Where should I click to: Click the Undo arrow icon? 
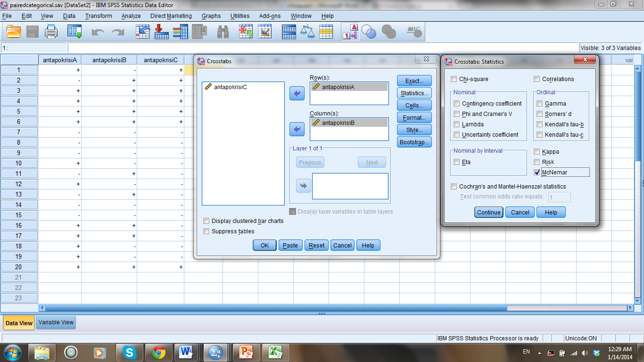coord(98,32)
